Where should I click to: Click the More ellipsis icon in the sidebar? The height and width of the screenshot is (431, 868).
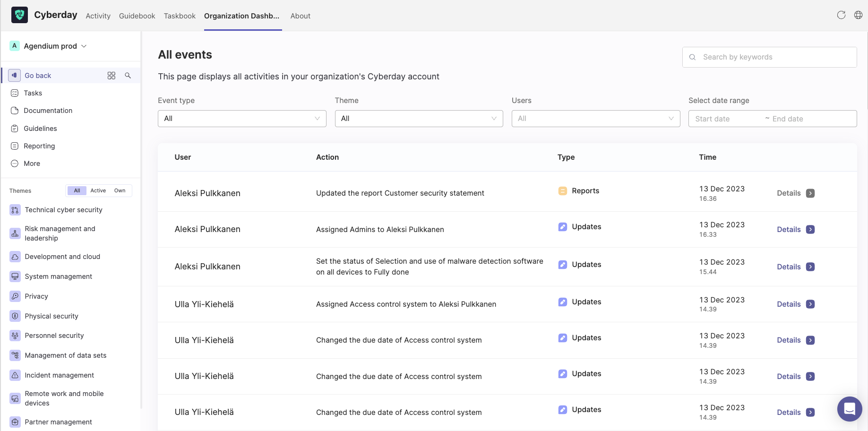pyautogui.click(x=15, y=164)
